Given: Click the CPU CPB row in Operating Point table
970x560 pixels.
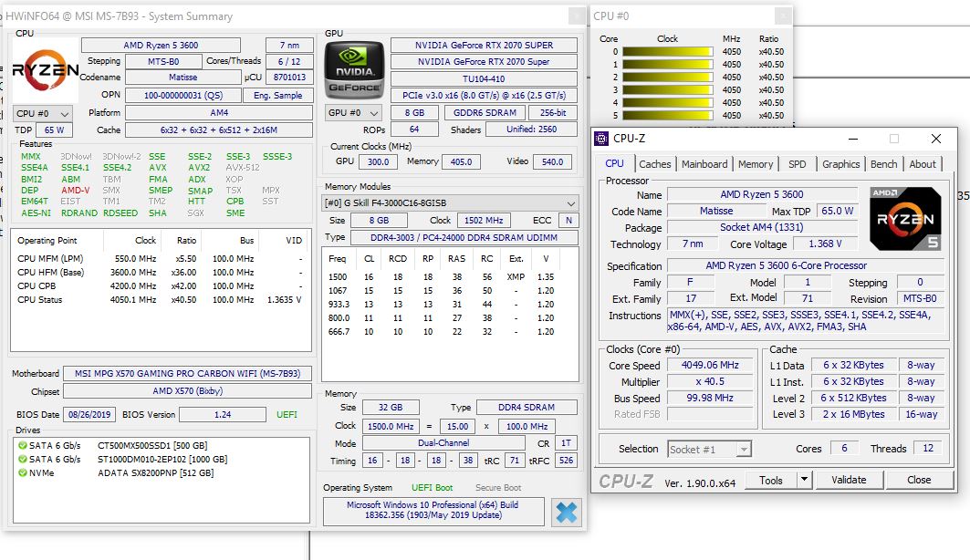Looking at the screenshot, I should pos(160,286).
